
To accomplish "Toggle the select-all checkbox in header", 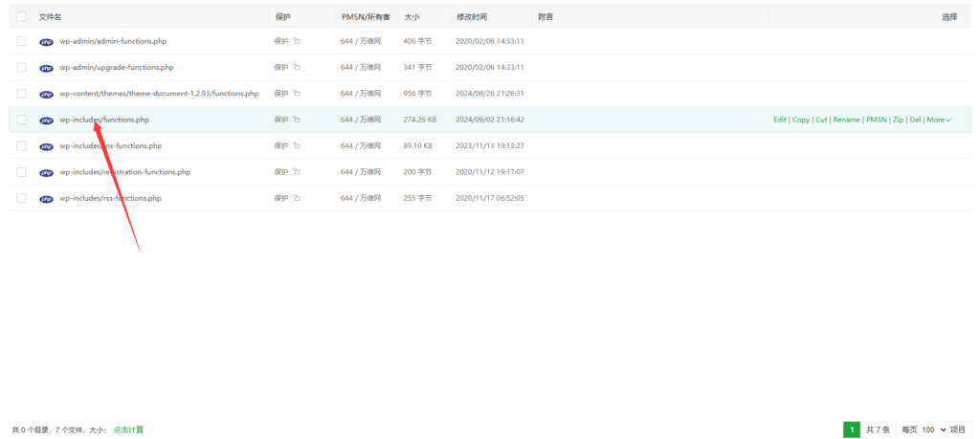I will point(22,16).
